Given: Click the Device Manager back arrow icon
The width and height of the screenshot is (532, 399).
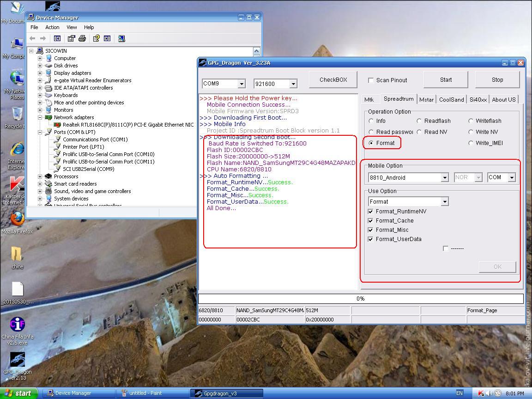Looking at the screenshot, I should [x=33, y=39].
